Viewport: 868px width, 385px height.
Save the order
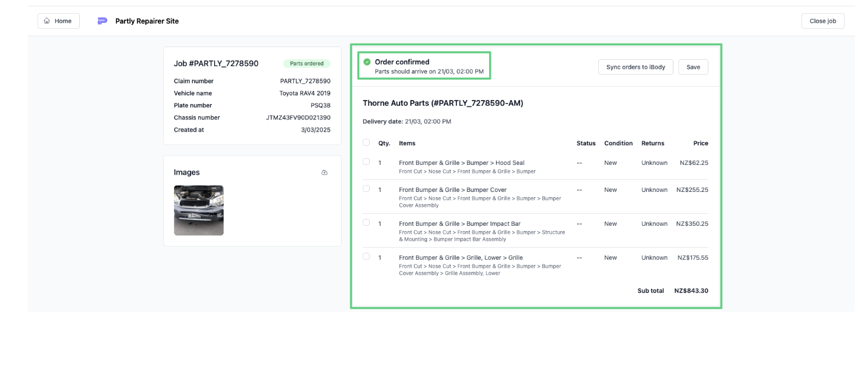click(x=693, y=67)
